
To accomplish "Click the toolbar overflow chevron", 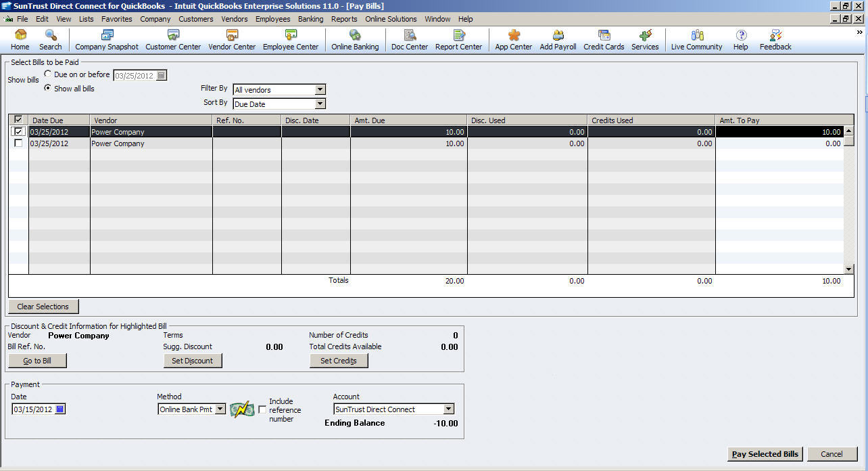I will pos(860,32).
